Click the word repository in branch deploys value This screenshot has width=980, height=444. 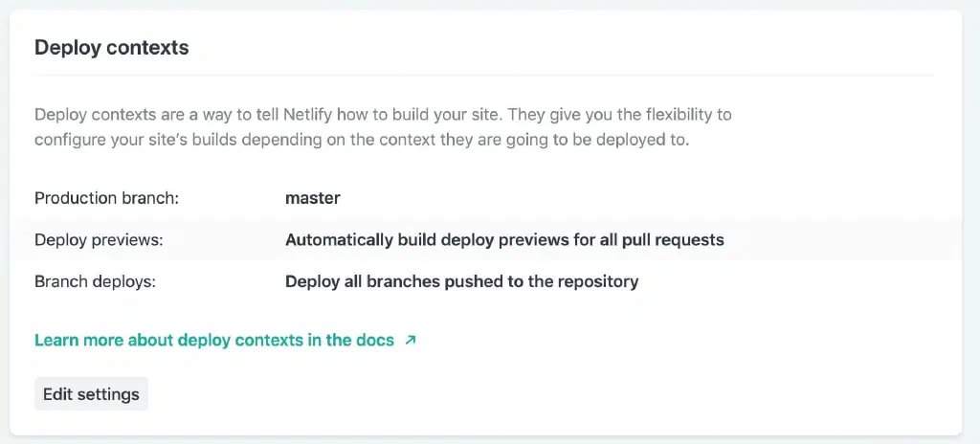pos(598,281)
